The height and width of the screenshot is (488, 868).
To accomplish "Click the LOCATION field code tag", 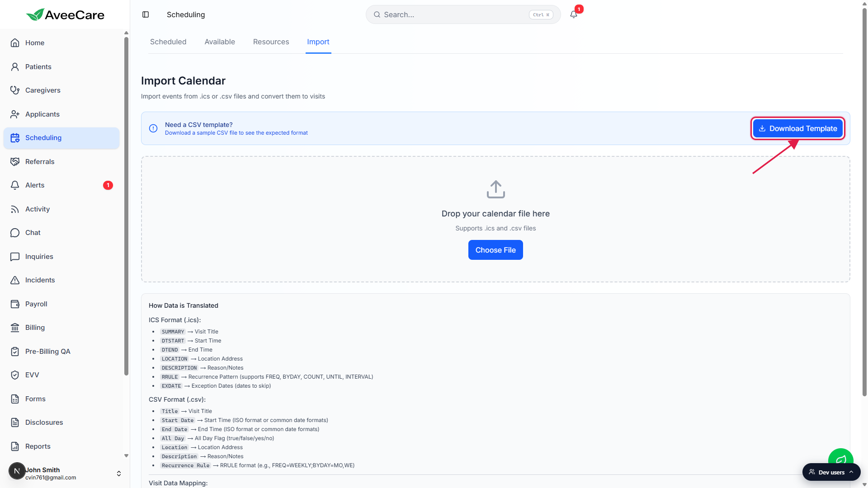I will (175, 359).
